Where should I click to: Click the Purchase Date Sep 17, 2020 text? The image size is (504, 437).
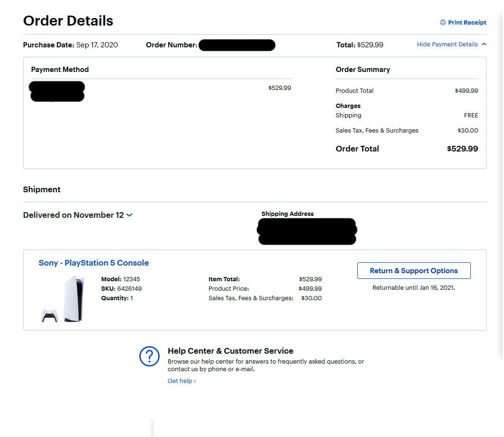click(71, 45)
